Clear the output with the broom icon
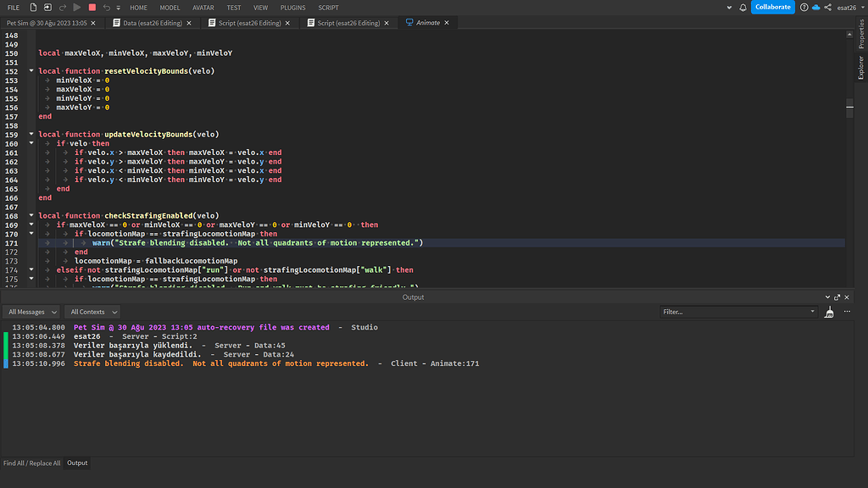Image resolution: width=868 pixels, height=488 pixels. [x=829, y=312]
